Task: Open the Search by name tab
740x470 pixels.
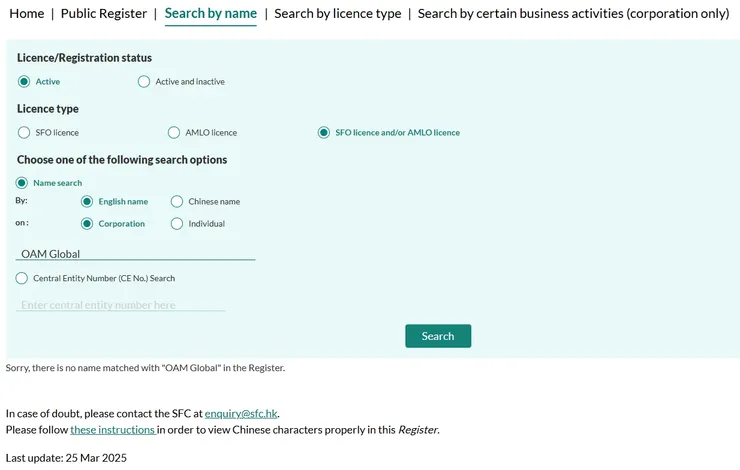Action: coord(210,13)
